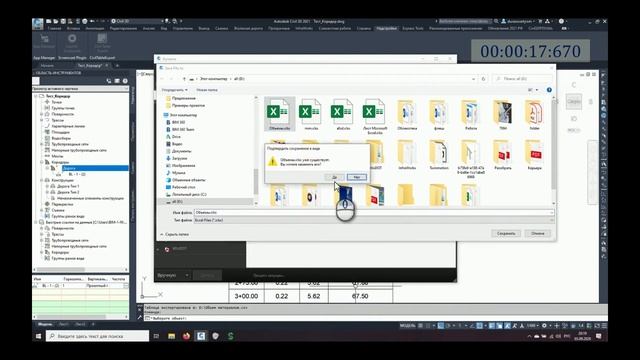640x360 pixels.
Task: Switch to the Лист1 layout tab
Action: 64,324
